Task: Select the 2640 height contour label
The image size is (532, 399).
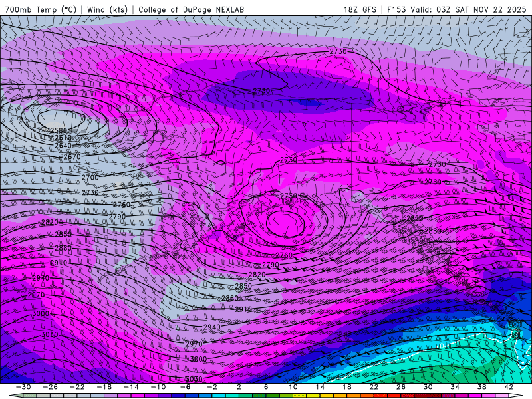Action: click(x=63, y=146)
